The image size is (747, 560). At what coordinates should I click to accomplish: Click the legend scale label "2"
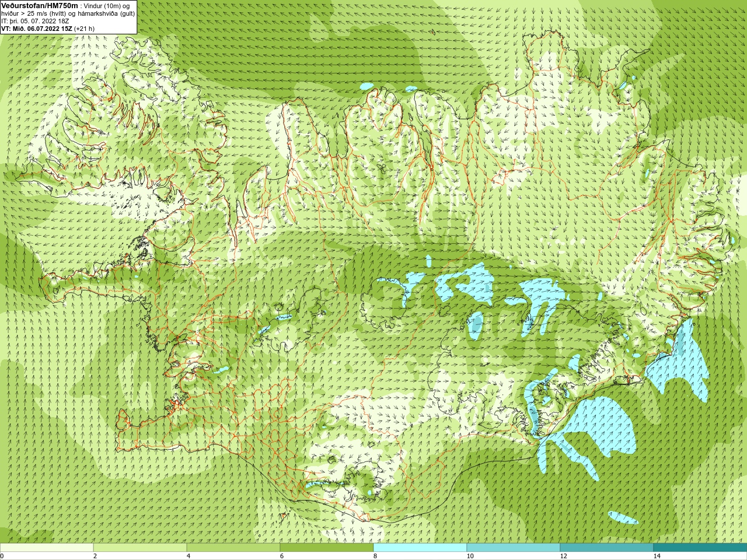[x=95, y=556]
